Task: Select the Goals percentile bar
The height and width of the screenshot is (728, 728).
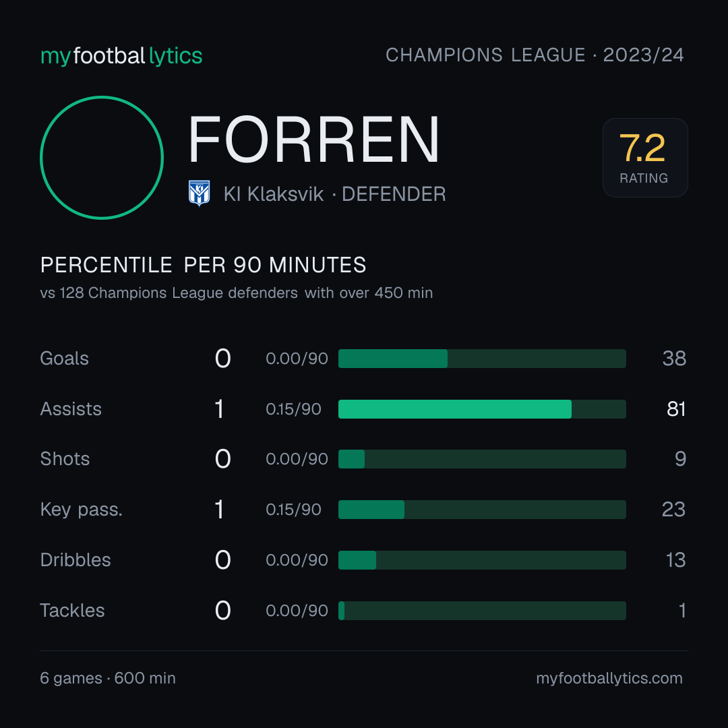Action: point(482,359)
